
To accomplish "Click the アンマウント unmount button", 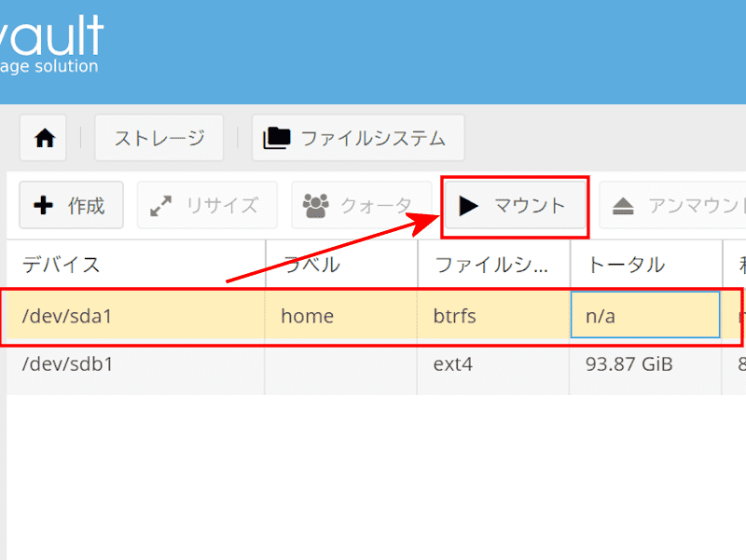I will 672,205.
